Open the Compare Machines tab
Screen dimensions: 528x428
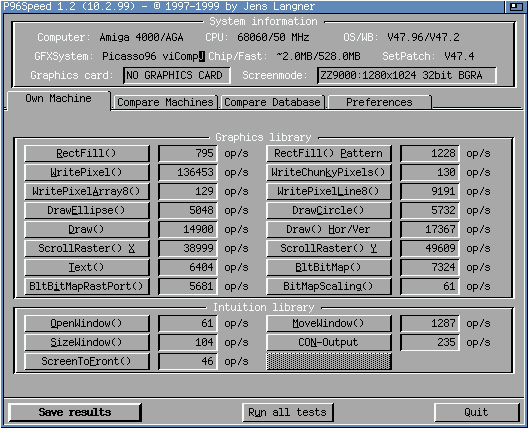tap(165, 102)
